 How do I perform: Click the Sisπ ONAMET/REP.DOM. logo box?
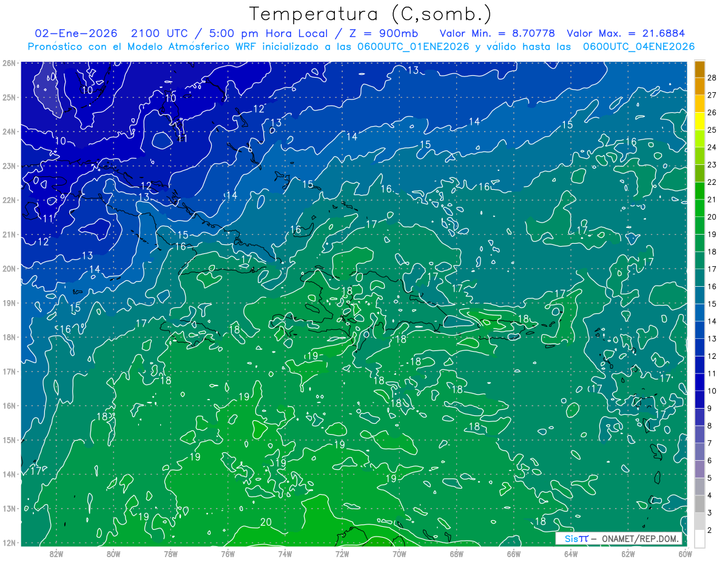pyautogui.click(x=619, y=539)
